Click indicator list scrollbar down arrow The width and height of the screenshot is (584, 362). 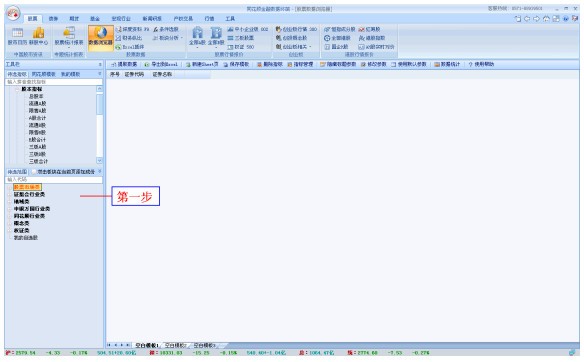(x=99, y=161)
